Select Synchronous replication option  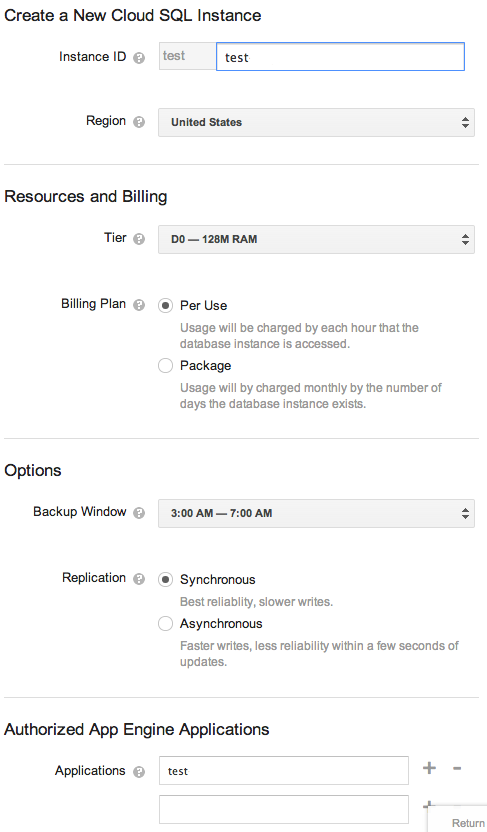tap(166, 580)
